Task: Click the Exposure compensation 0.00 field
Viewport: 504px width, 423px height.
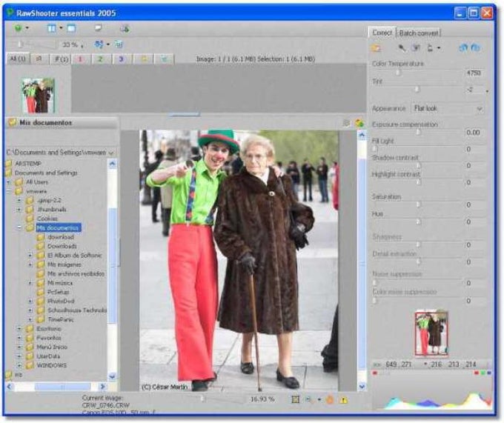Action: click(x=474, y=133)
